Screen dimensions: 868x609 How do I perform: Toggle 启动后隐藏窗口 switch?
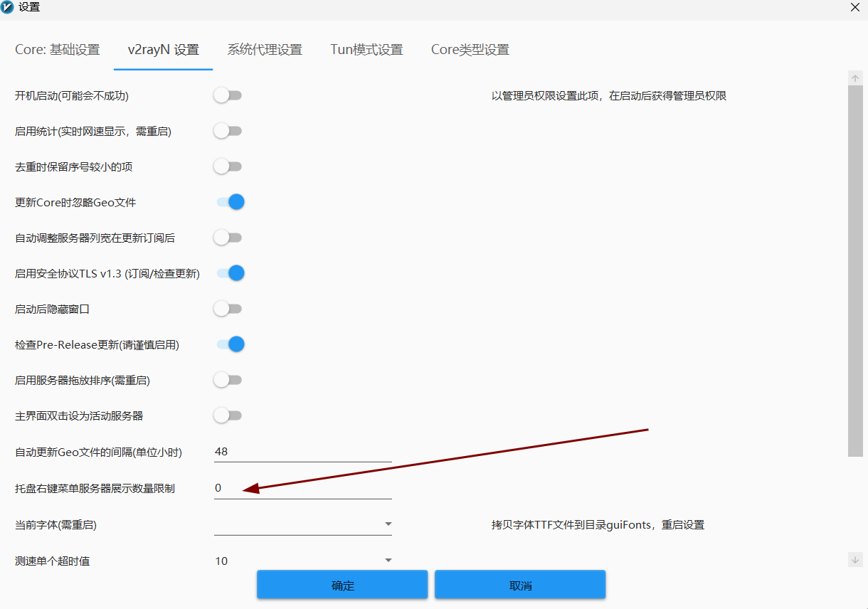228,309
